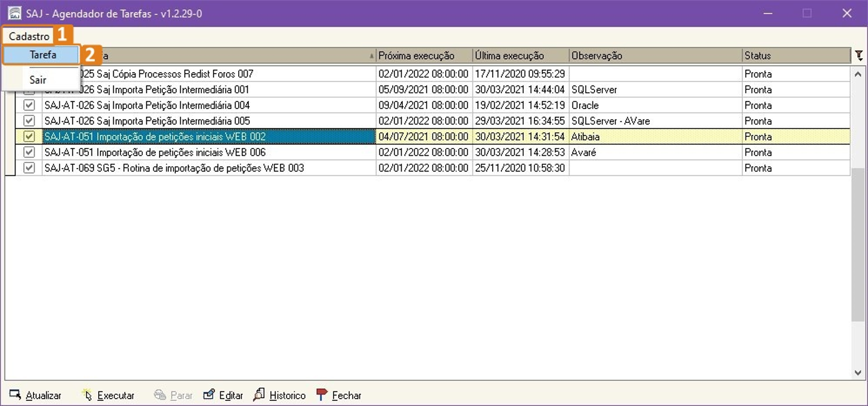Click the sort arrow in the Tarefa column header

[372, 56]
